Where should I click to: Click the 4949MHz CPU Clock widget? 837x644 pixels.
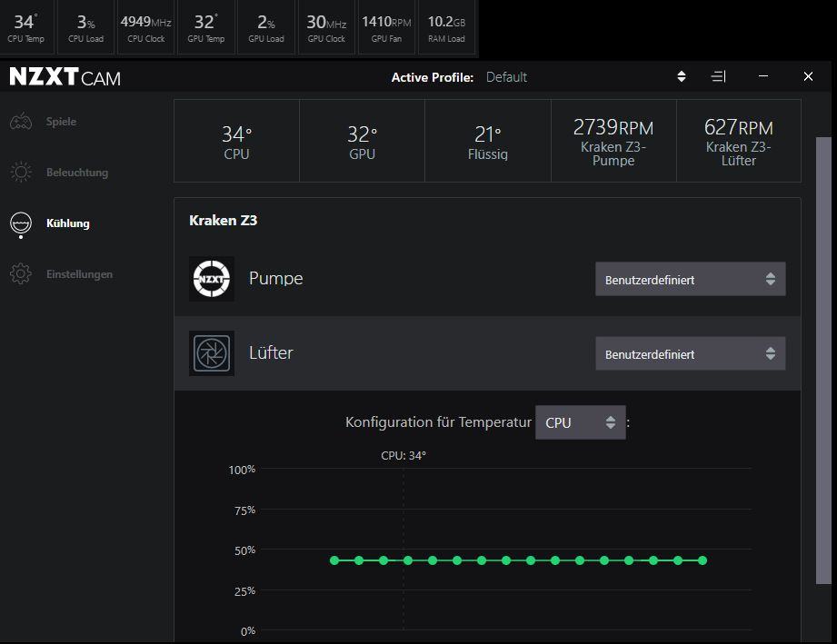(145, 28)
